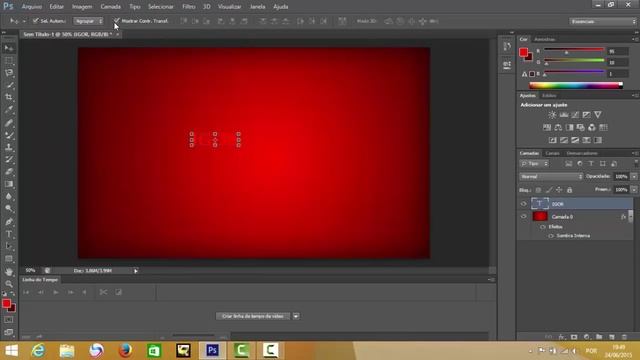Select the Brush tool
The height and width of the screenshot is (360, 640).
pos(9,135)
